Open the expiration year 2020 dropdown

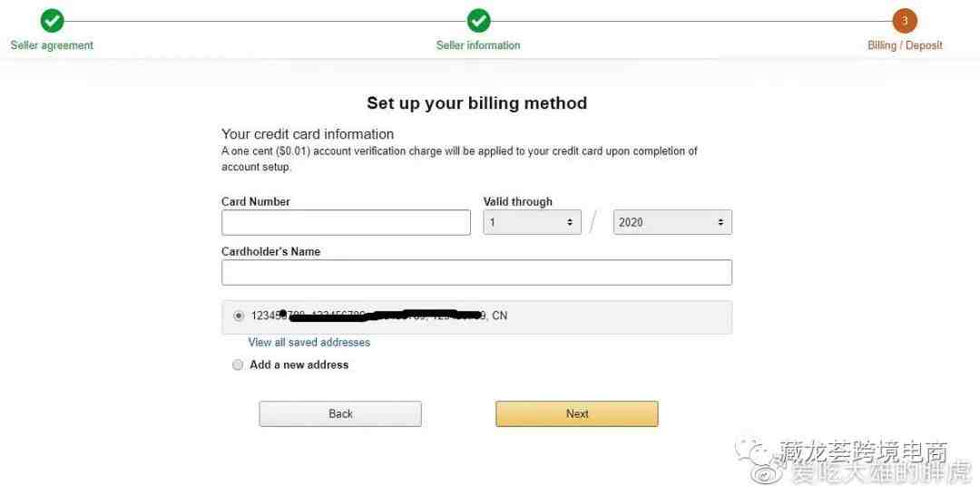tap(672, 222)
